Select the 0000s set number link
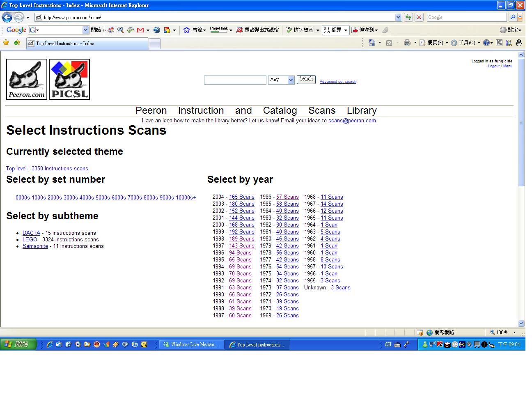This screenshot has height=399, width=532. pyautogui.click(x=23, y=198)
